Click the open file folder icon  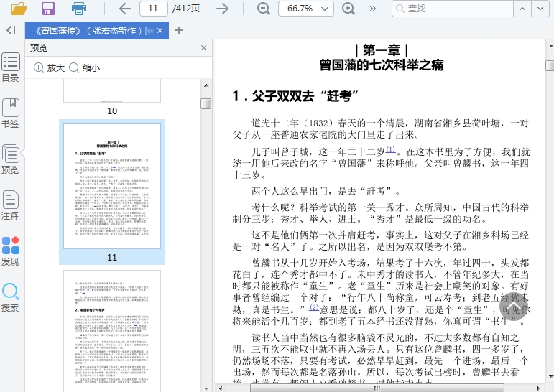19,9
